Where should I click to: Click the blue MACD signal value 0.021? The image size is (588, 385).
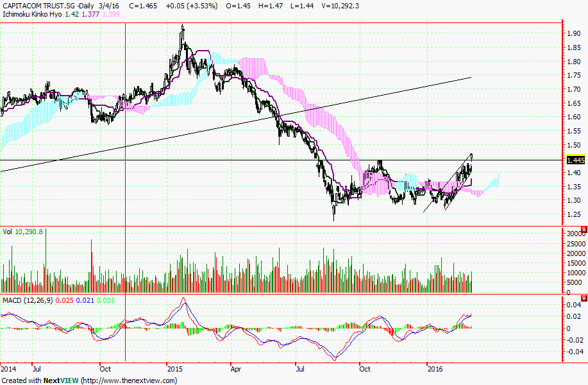[x=85, y=300]
